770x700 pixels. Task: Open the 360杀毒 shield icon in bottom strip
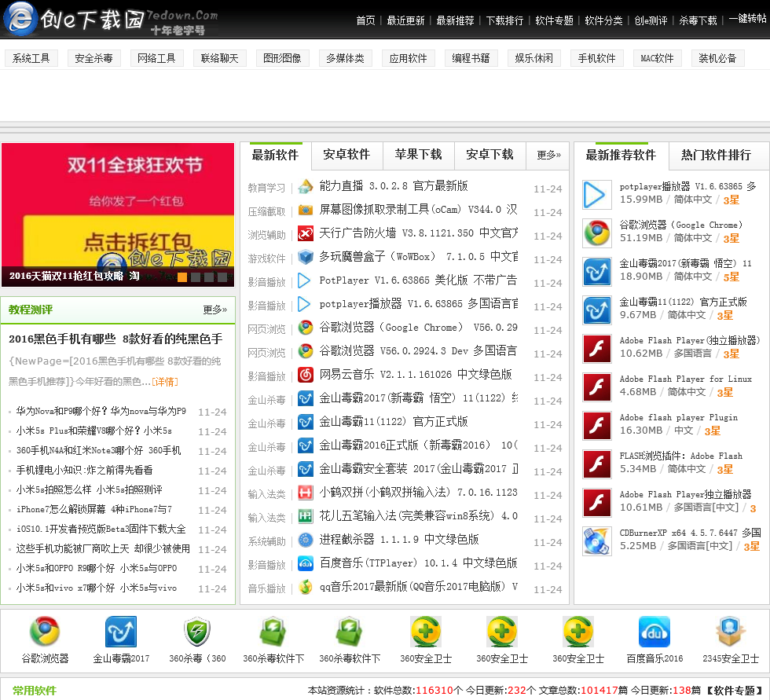(x=197, y=632)
